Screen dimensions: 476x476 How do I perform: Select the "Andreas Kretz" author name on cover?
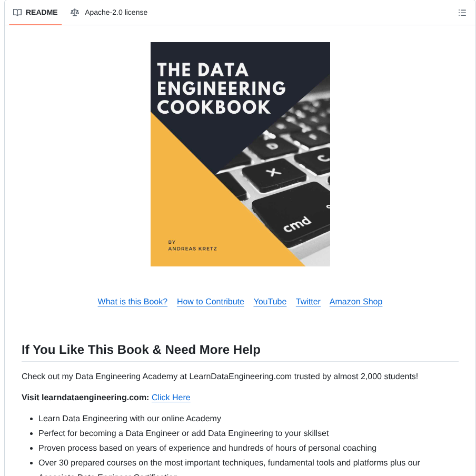pos(192,249)
